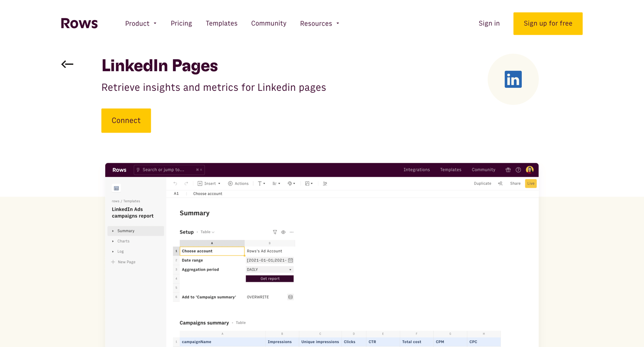The image size is (644, 347).
Task: Open the DAILY aggregation period dropdown
Action: coord(270,269)
